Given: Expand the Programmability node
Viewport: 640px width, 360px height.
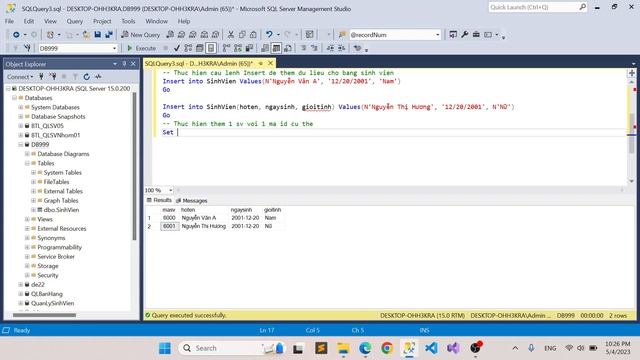Looking at the screenshot, I should tap(27, 247).
